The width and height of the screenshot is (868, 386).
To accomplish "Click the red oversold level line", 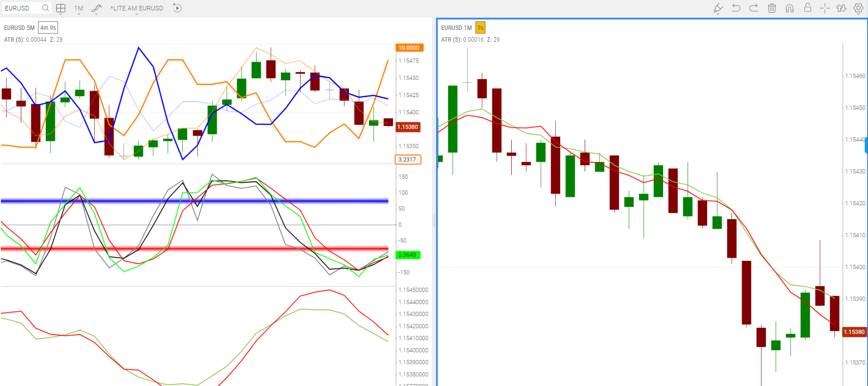I will [x=194, y=249].
